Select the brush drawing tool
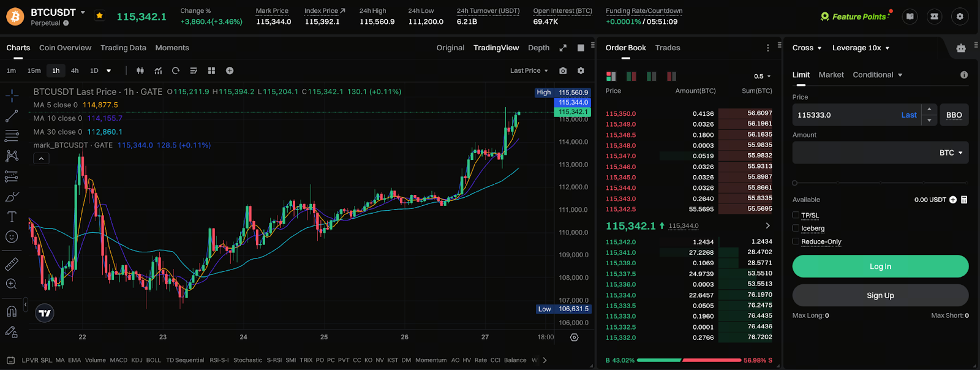This screenshot has height=370, width=980. [12, 197]
